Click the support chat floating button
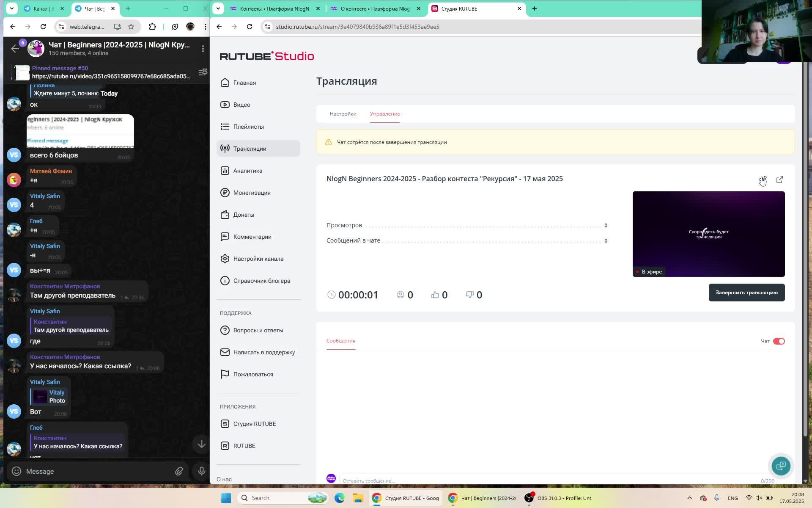This screenshot has height=508, width=812. [x=781, y=466]
